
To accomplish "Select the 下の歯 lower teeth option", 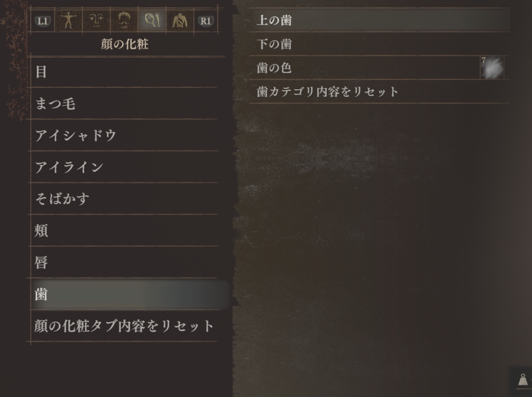I will tap(379, 44).
